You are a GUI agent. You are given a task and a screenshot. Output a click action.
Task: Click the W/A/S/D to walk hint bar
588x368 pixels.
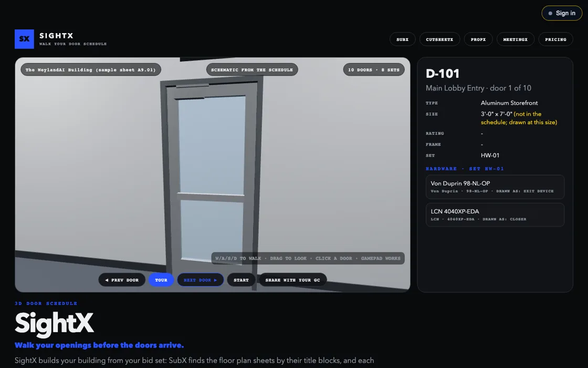(308, 258)
